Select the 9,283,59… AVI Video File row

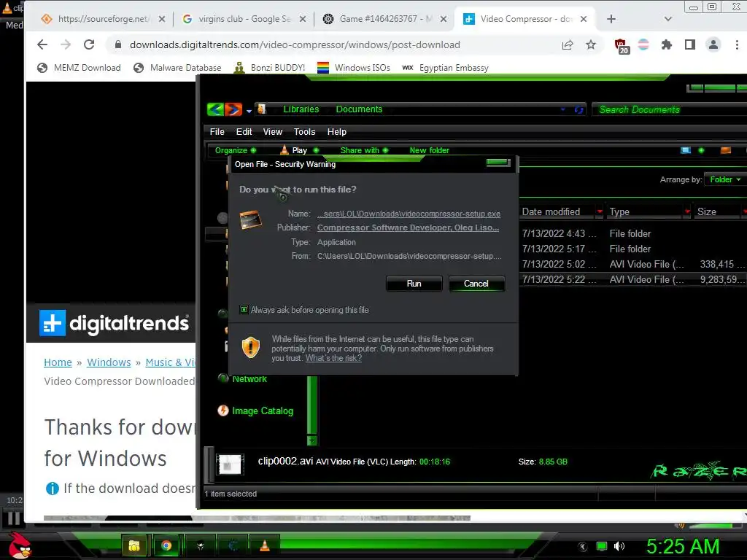(633, 279)
